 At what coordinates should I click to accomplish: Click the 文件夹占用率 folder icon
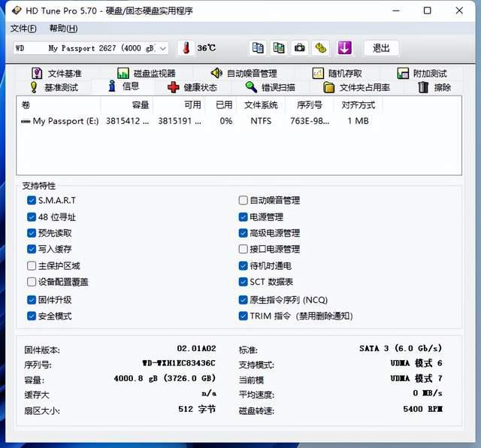(329, 87)
